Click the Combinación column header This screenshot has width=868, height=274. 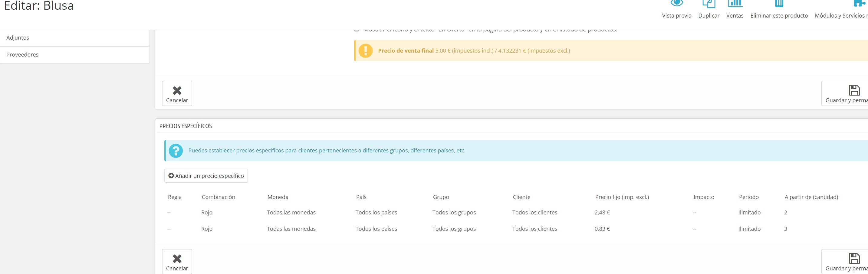coord(218,197)
